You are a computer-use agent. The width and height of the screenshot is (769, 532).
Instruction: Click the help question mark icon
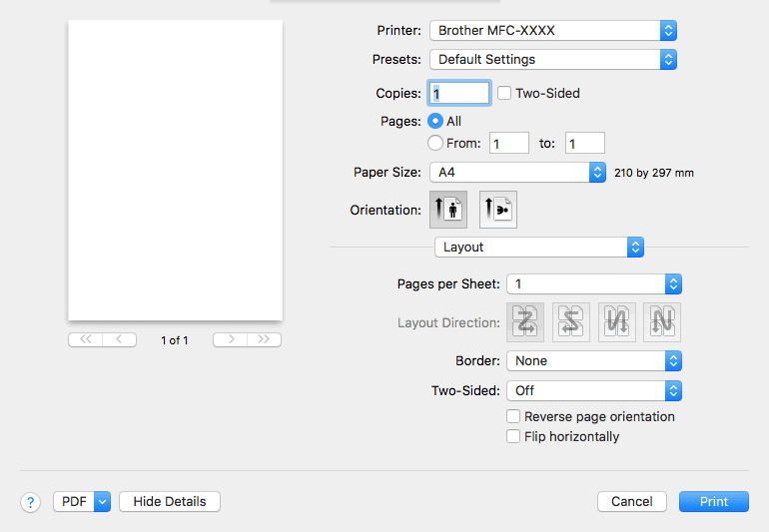30,502
